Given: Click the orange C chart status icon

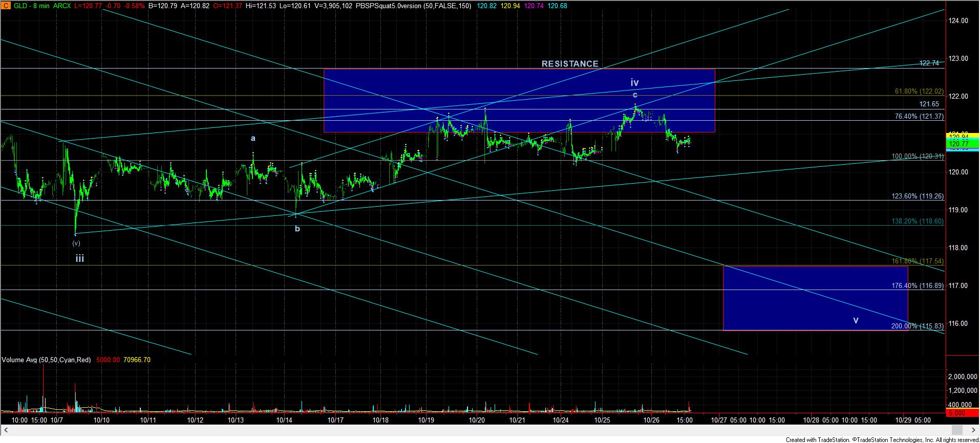Looking at the screenshot, I should 5,6.
